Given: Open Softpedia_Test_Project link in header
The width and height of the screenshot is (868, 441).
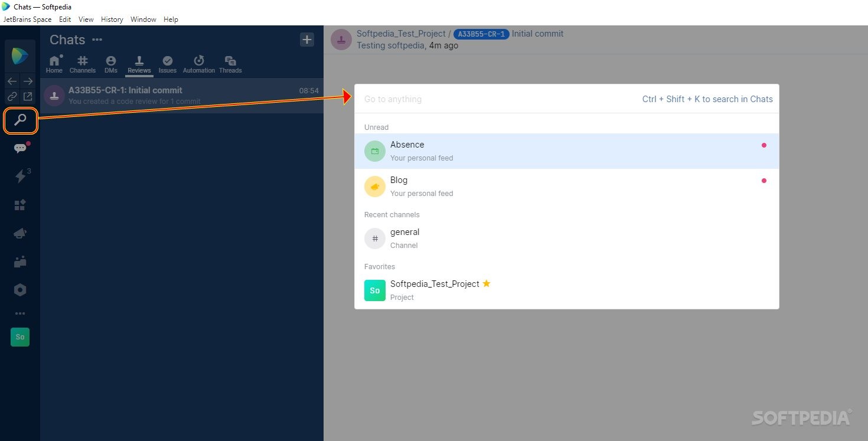Looking at the screenshot, I should pos(401,34).
